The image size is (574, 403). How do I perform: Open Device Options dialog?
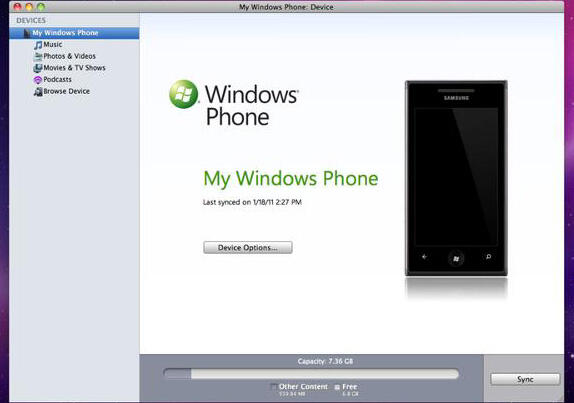pos(248,248)
